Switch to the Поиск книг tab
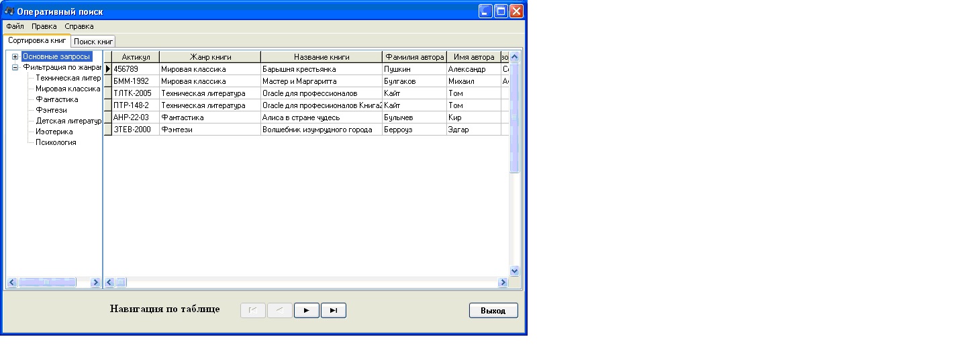The width and height of the screenshot is (980, 345). [93, 42]
